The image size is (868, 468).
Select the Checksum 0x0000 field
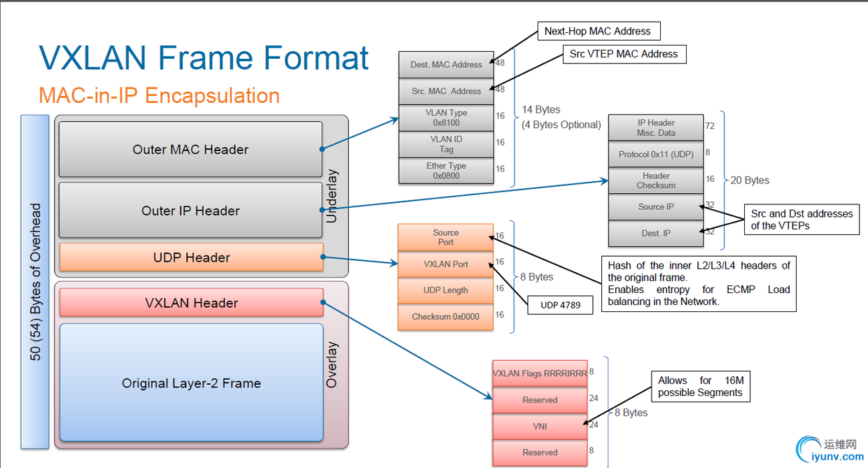coord(446,316)
